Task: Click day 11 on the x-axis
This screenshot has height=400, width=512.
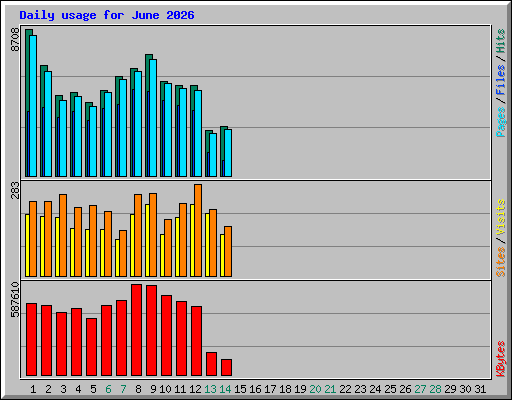Action: click(180, 389)
